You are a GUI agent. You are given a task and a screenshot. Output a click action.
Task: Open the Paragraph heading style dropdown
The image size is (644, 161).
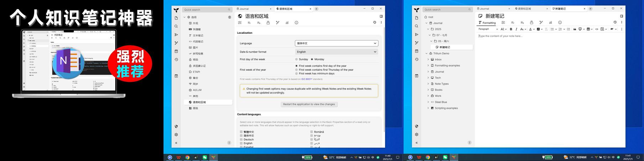(x=488, y=29)
